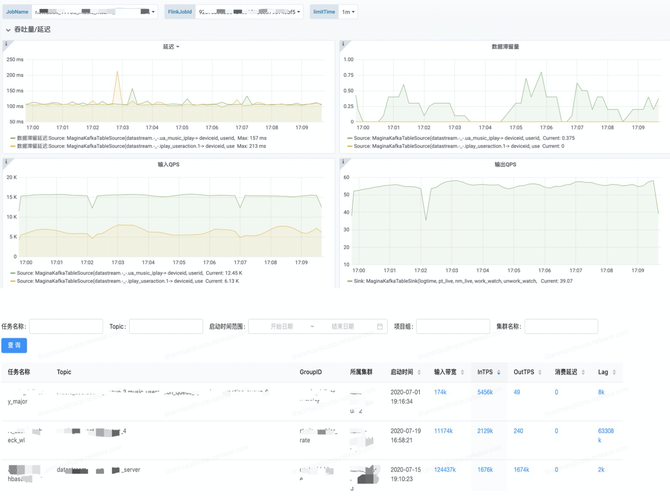Image resolution: width=670 pixels, height=496 pixels.
Task: Open the info icon on 延迟 panel
Action: [6, 44]
